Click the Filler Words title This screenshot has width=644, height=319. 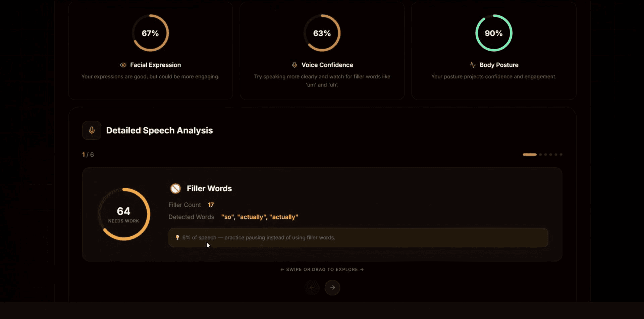(209, 189)
